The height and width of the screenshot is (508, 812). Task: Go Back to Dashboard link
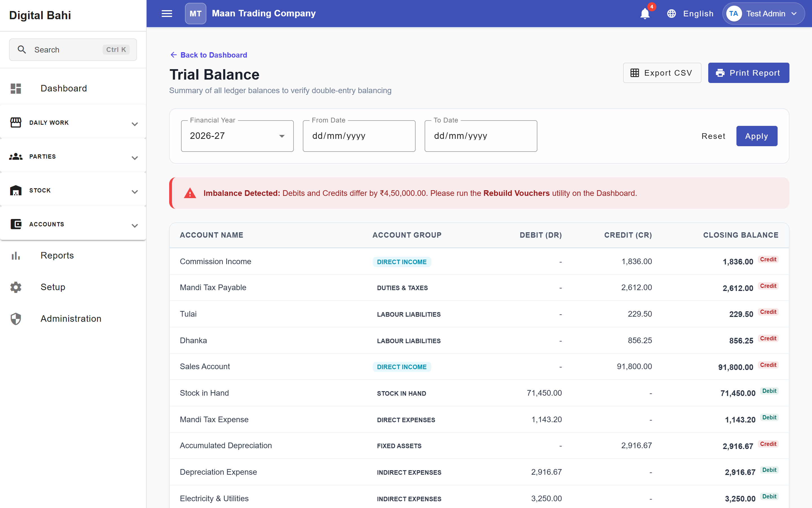coord(209,55)
